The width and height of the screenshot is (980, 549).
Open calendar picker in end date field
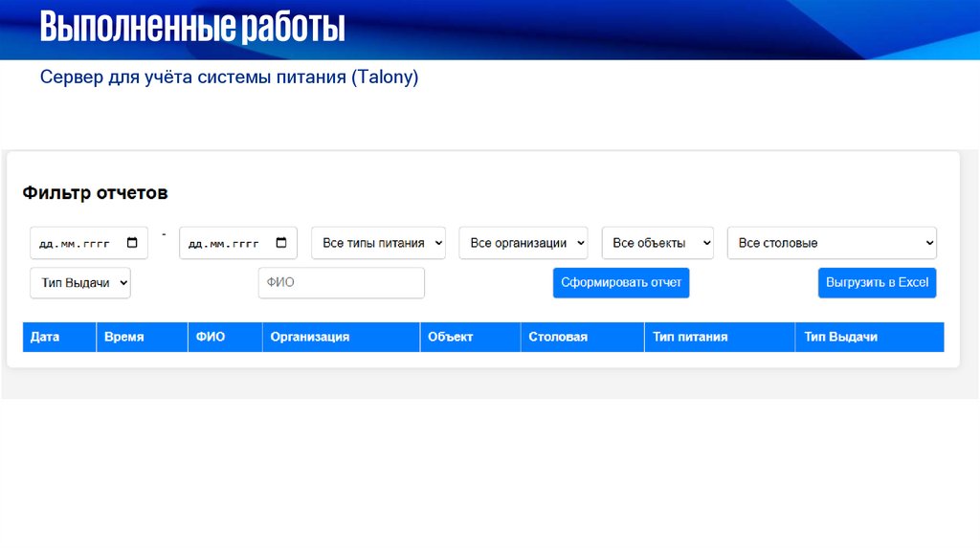tap(281, 242)
